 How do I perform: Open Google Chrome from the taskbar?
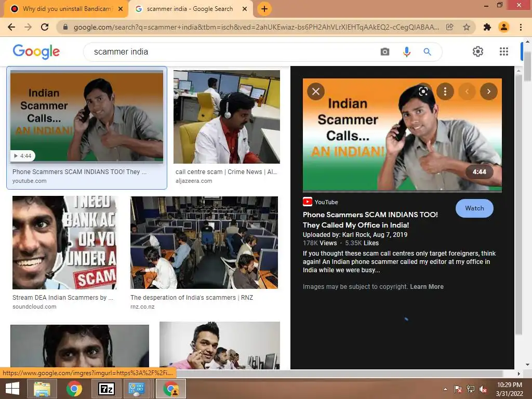(x=74, y=389)
